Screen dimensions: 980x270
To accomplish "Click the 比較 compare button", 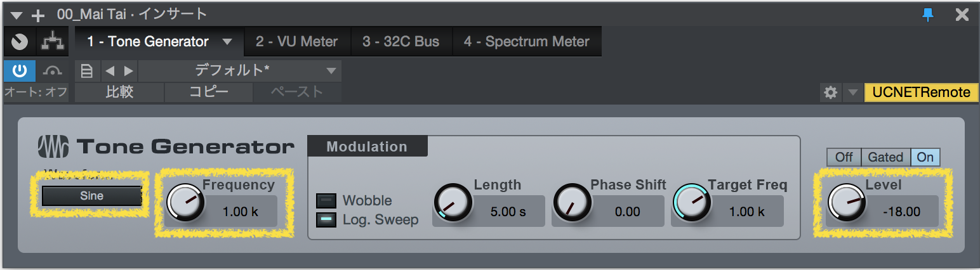I will 119,93.
